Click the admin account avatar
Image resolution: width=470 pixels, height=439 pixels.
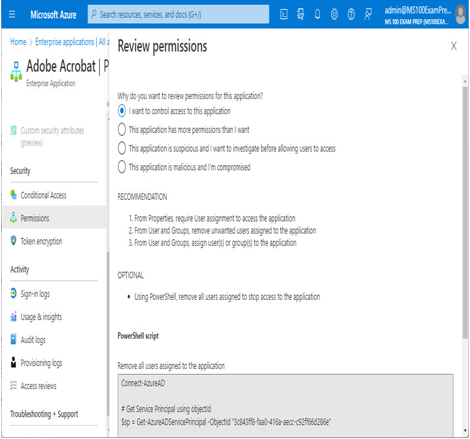(461, 15)
